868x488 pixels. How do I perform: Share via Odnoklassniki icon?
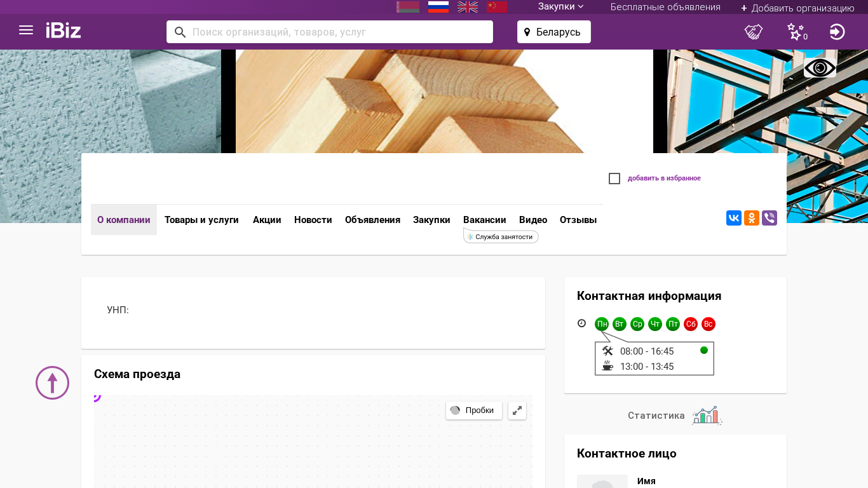pos(752,218)
